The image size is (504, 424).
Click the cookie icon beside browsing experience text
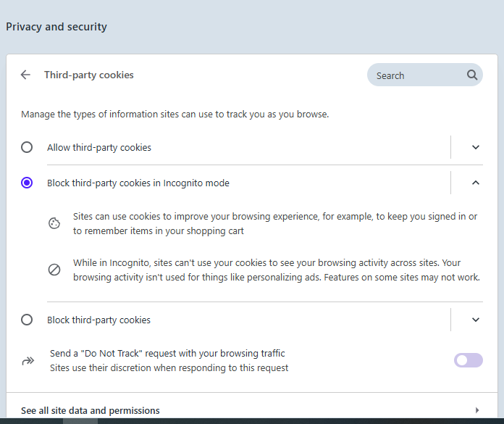point(54,223)
